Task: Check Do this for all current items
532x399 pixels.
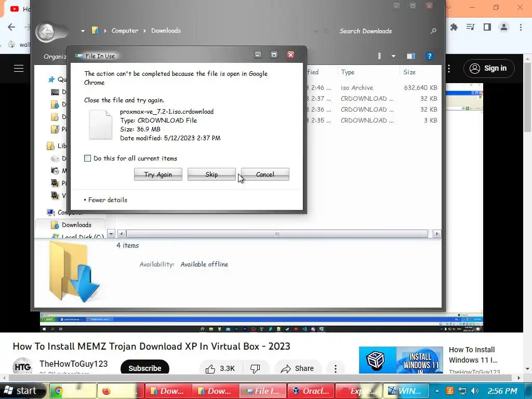Action: pyautogui.click(x=87, y=158)
